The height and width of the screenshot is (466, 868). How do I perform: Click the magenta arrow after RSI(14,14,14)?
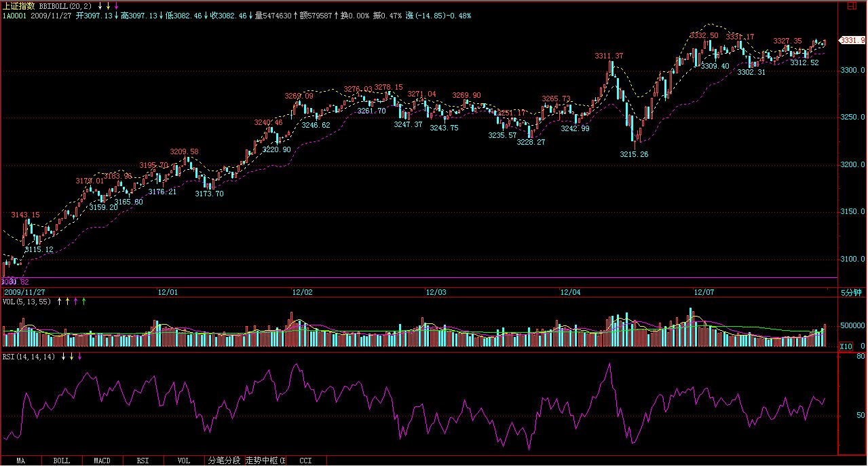(x=80, y=356)
